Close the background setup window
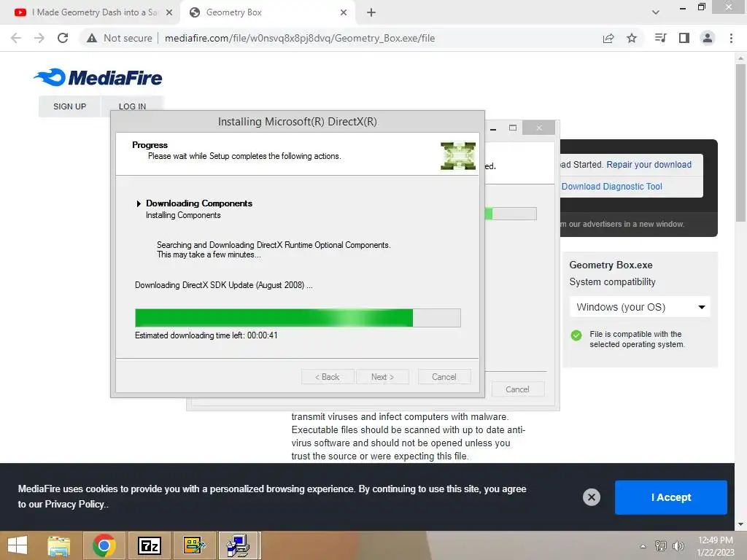Viewport: 747px width, 560px height. pos(539,128)
